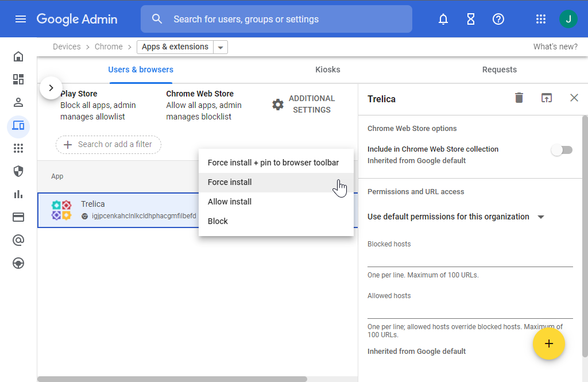Click the Trelica app name in list
Screen dimensions: 588x382
click(x=92, y=204)
